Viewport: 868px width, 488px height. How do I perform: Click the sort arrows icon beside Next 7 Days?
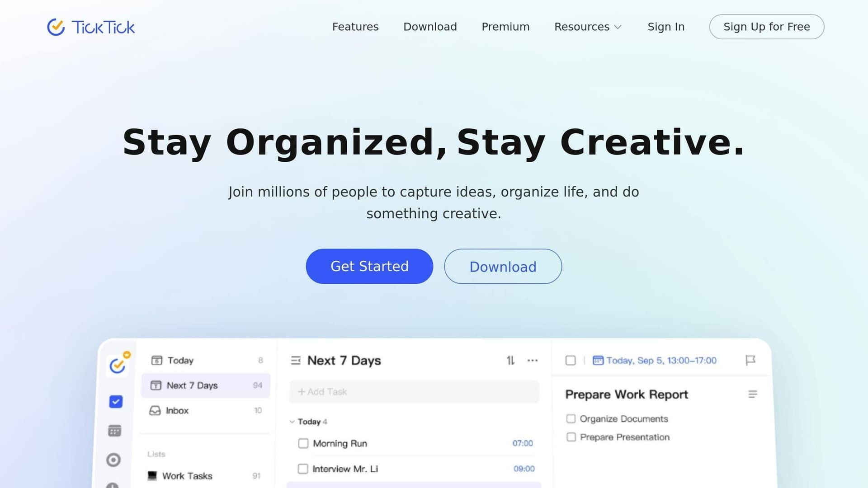coord(510,360)
